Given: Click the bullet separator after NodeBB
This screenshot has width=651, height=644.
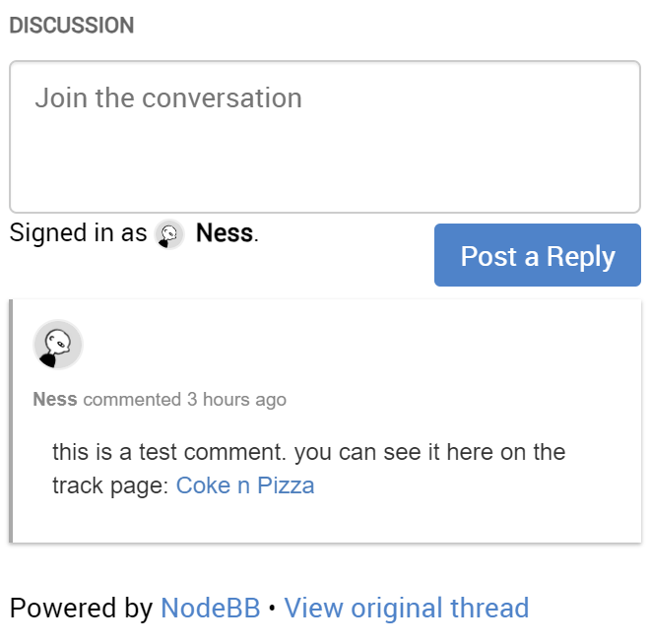Looking at the screenshot, I should click(272, 610).
